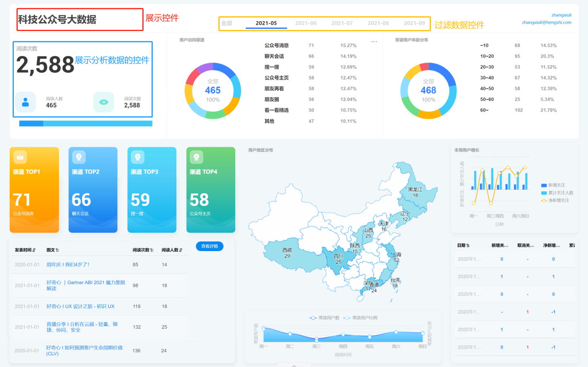Toggle 常读用户数 legend in bottom chart
588x367 pixels.
point(325,318)
